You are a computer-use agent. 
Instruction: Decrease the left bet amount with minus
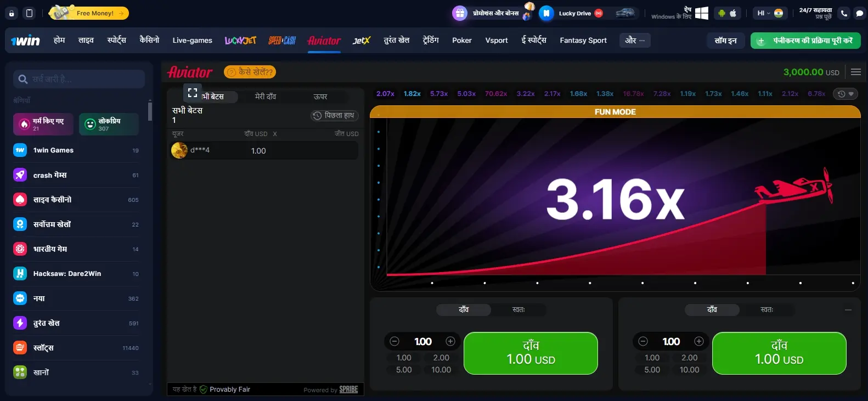(x=394, y=341)
